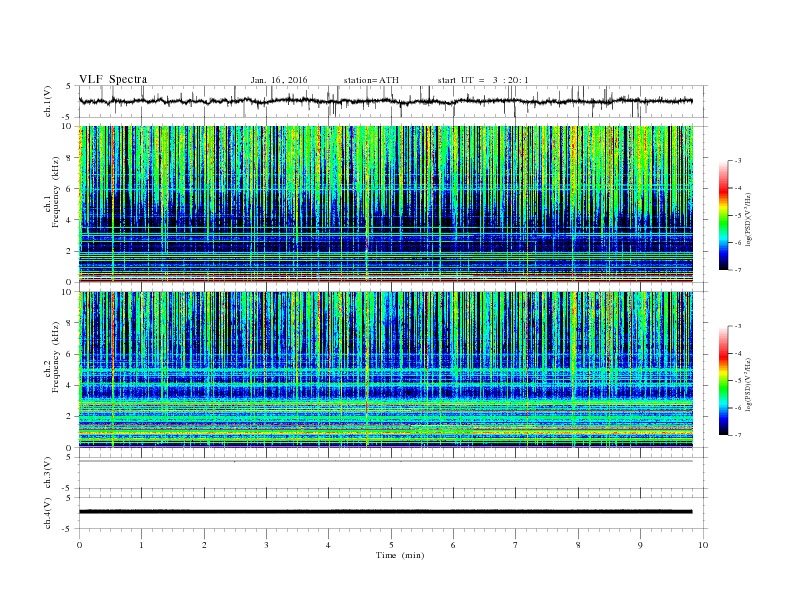Click the ch.2 spectrogram color scale bar
This screenshot has height=612, width=792.
(723, 380)
